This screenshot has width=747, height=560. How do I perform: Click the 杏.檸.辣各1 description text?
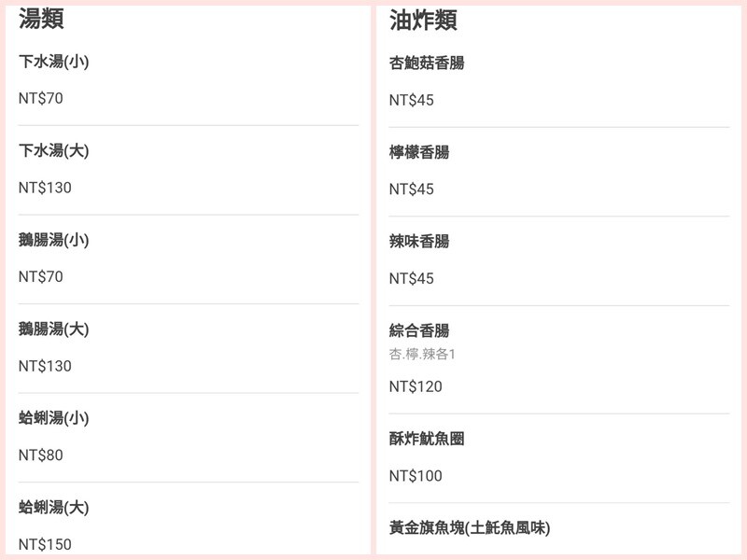422,355
